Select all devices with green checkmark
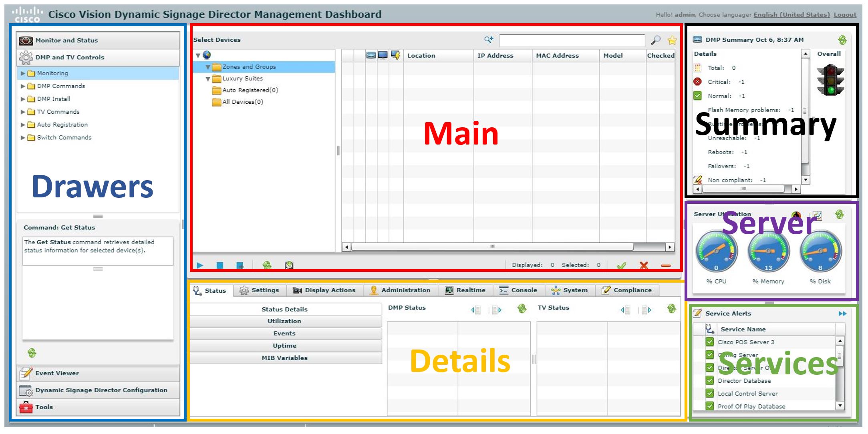Viewport: 868px width, 434px height. [621, 265]
